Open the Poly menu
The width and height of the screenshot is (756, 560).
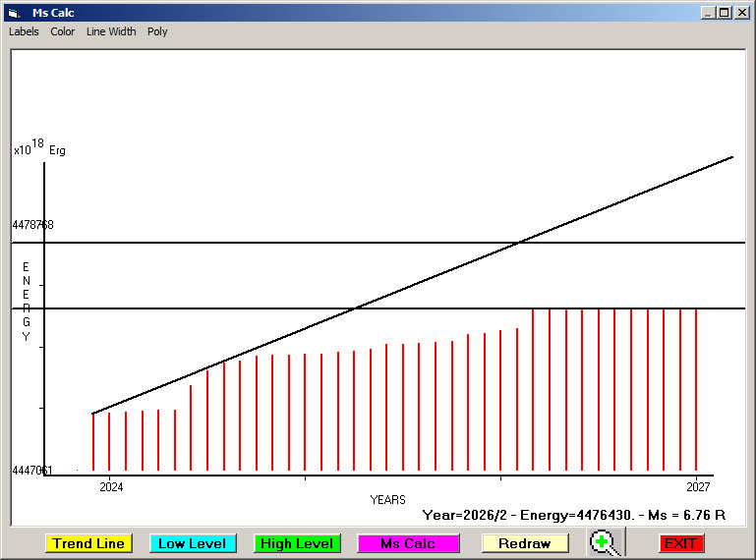(157, 31)
